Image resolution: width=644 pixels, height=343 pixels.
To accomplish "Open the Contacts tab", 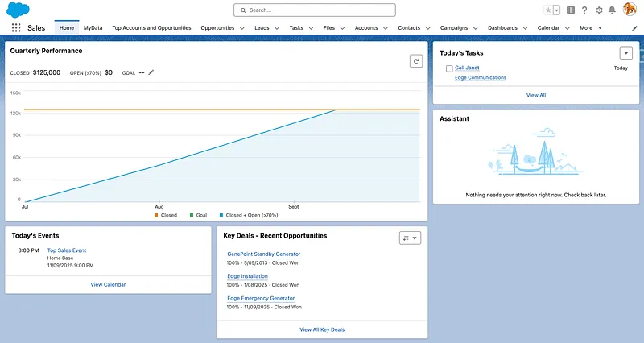I will (409, 28).
